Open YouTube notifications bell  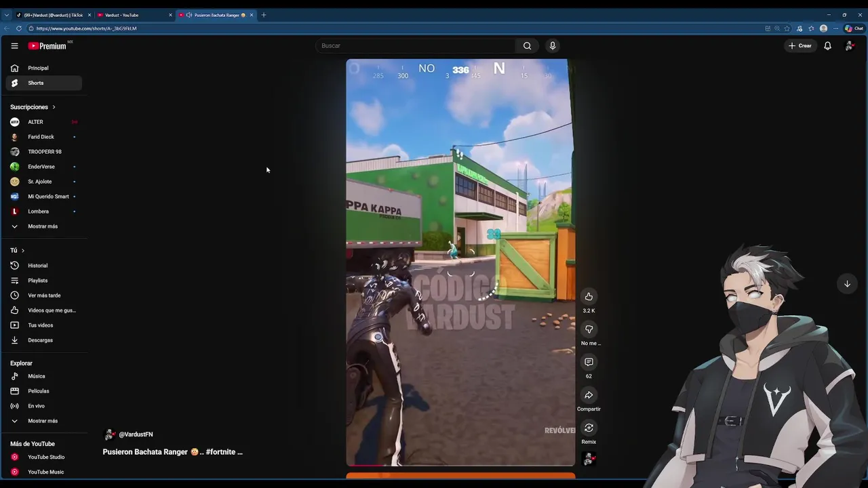(827, 45)
